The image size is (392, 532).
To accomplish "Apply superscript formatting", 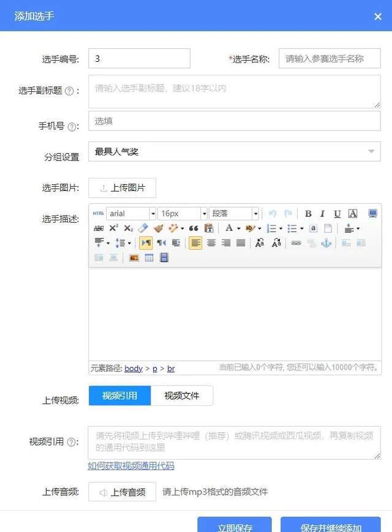I will click(x=113, y=228).
